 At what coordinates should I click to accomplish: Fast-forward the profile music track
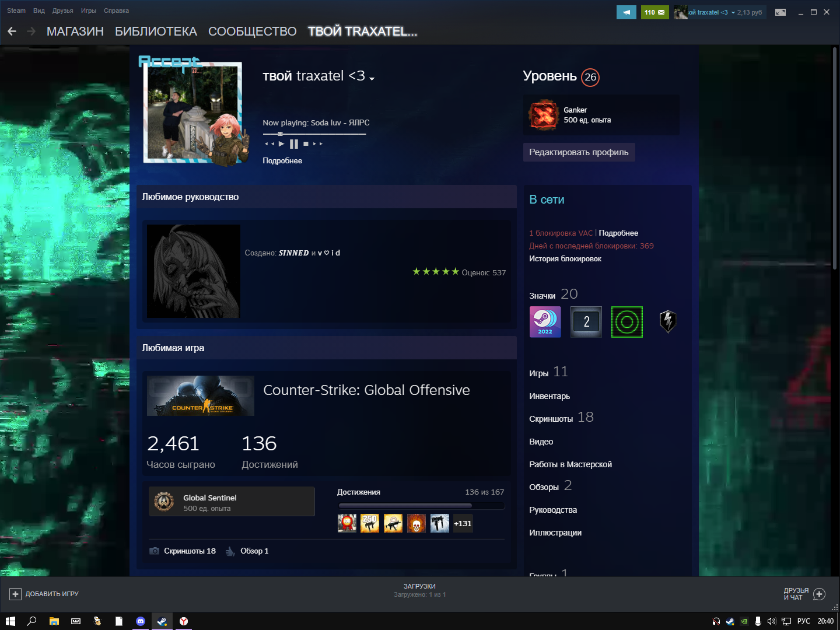318,143
